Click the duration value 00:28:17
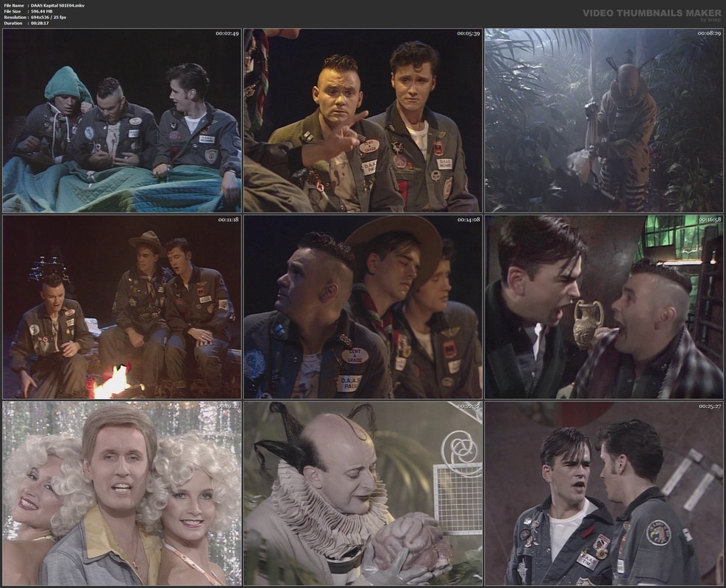The width and height of the screenshot is (726, 588). (40, 23)
